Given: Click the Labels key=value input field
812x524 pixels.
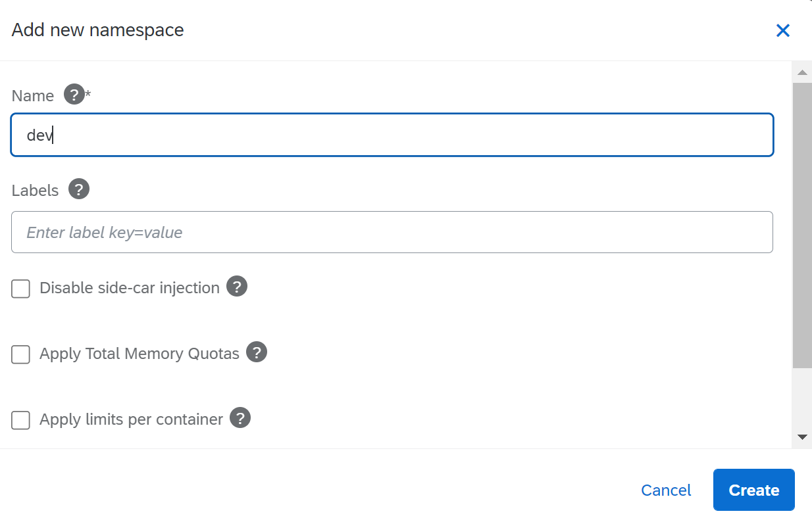Looking at the screenshot, I should [x=392, y=232].
